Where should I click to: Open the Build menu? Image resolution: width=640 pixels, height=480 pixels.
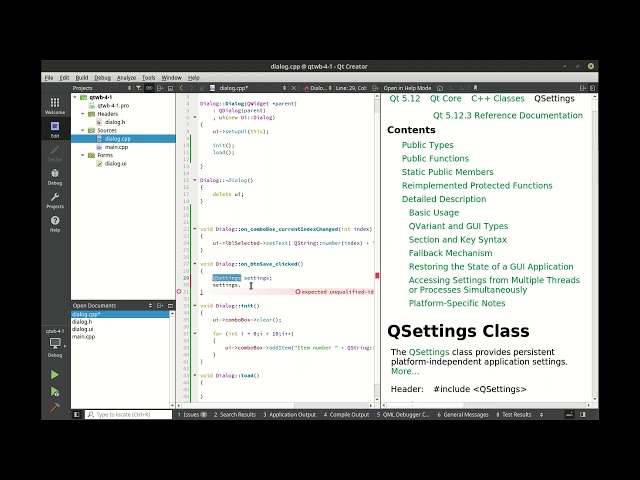pyautogui.click(x=81, y=77)
